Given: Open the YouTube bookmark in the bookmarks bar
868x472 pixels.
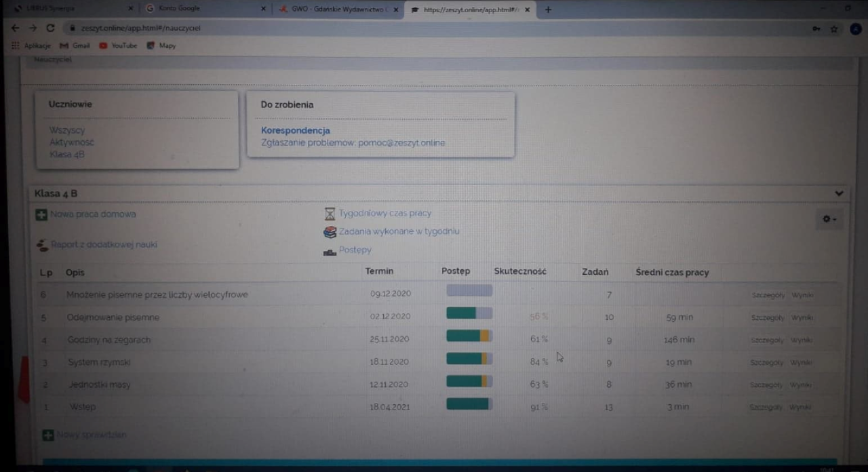Looking at the screenshot, I should pos(118,46).
